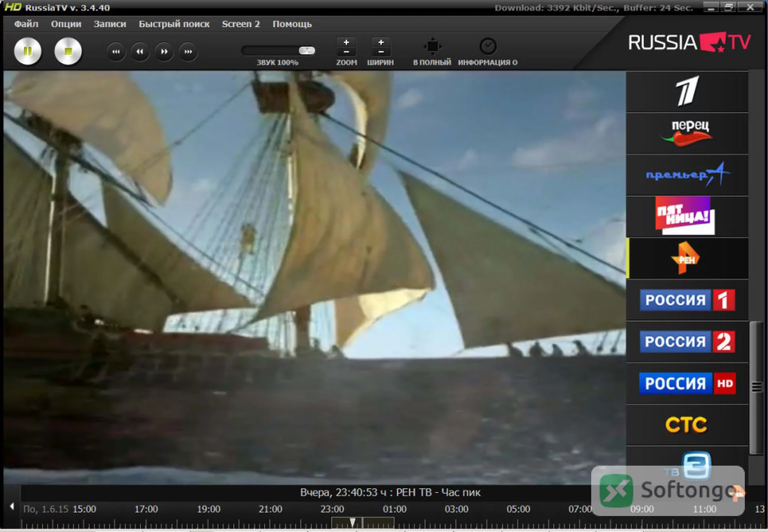The height and width of the screenshot is (532, 768).
Task: Select the Пятница! channel
Action: click(687, 217)
